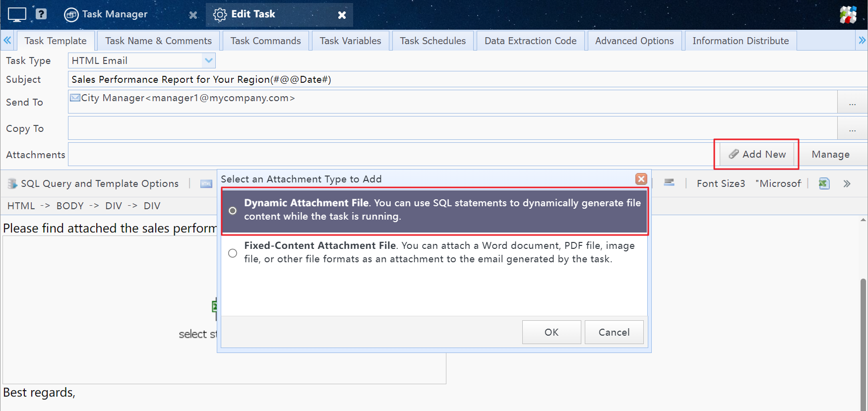The width and height of the screenshot is (868, 411).
Task: Click the desktop monitor icon
Action: [x=17, y=14]
